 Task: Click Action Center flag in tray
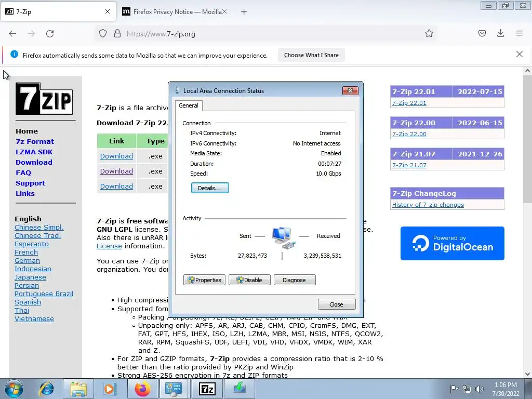point(454,389)
